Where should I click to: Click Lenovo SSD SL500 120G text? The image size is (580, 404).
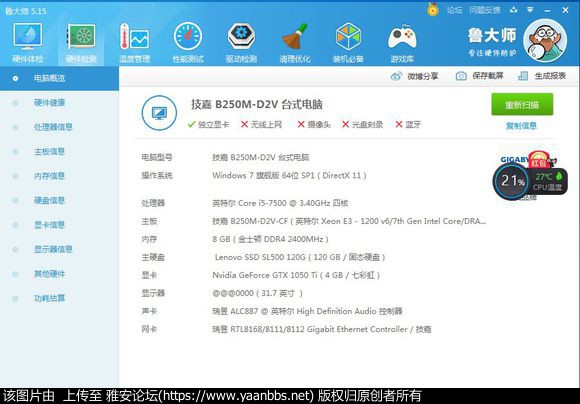pos(300,257)
